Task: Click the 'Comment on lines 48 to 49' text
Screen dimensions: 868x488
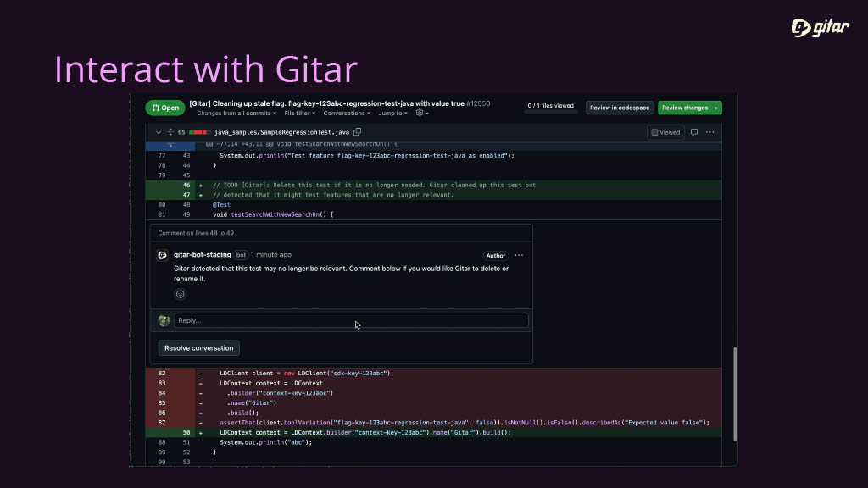Action: [x=196, y=233]
